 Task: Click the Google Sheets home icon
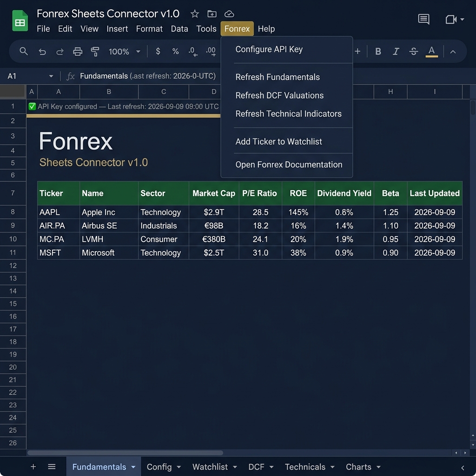point(20,20)
